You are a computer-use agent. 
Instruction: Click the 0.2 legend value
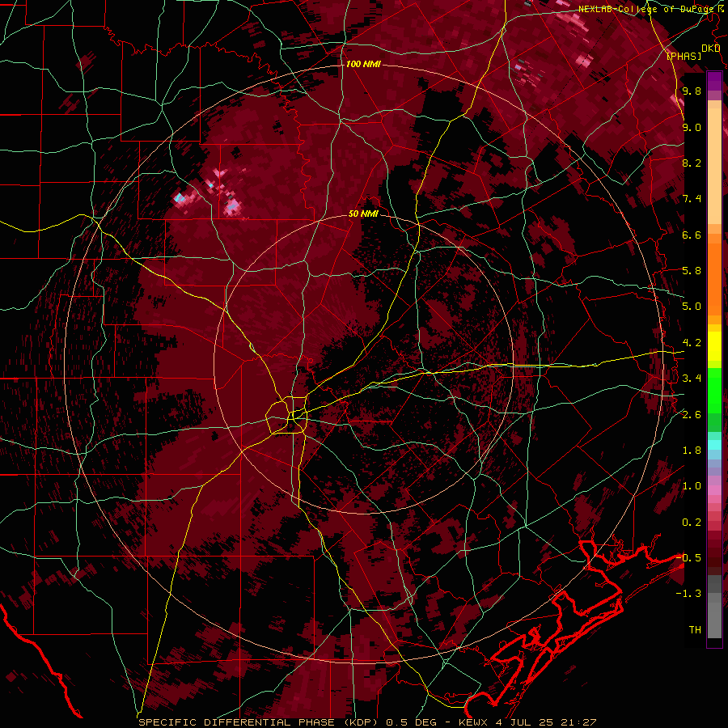point(692,523)
